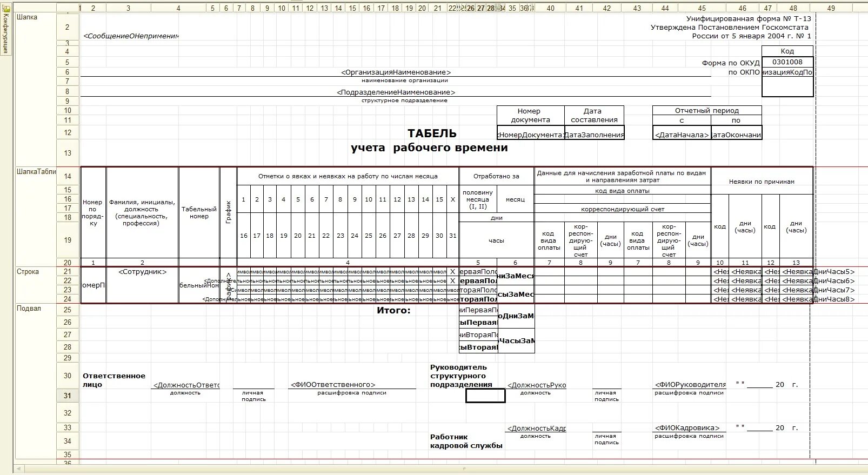Select the 'Код' header cell

click(787, 51)
